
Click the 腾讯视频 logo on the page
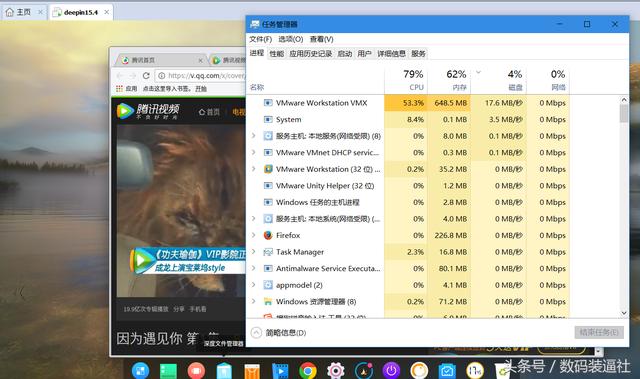tap(148, 111)
